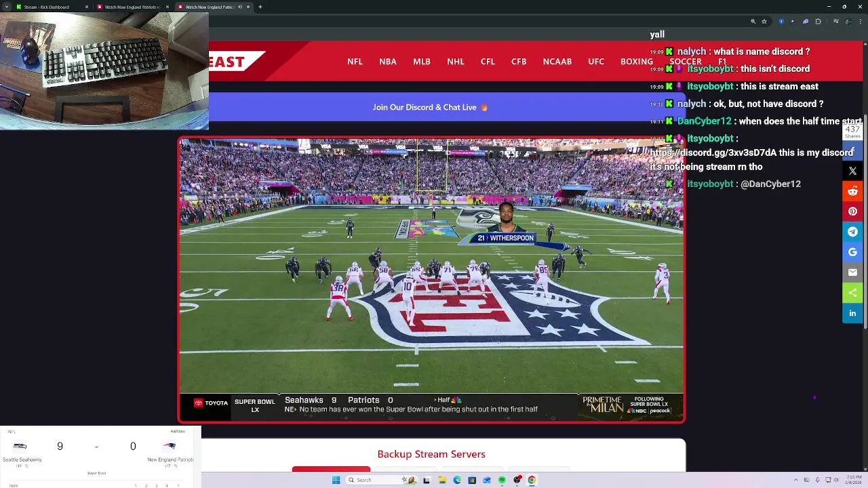Click the zoom magnifier icon in address bar
The image size is (868, 488).
pyautogui.click(x=753, y=22)
